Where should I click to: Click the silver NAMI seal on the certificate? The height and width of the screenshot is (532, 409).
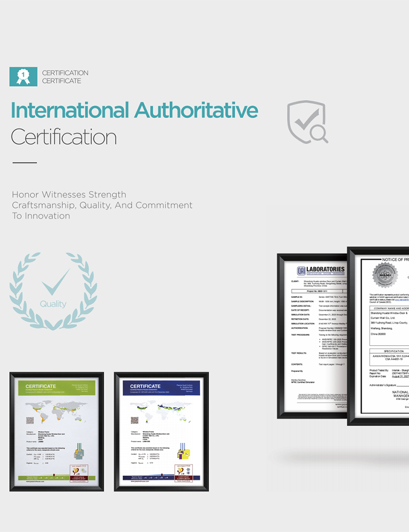coord(385,275)
